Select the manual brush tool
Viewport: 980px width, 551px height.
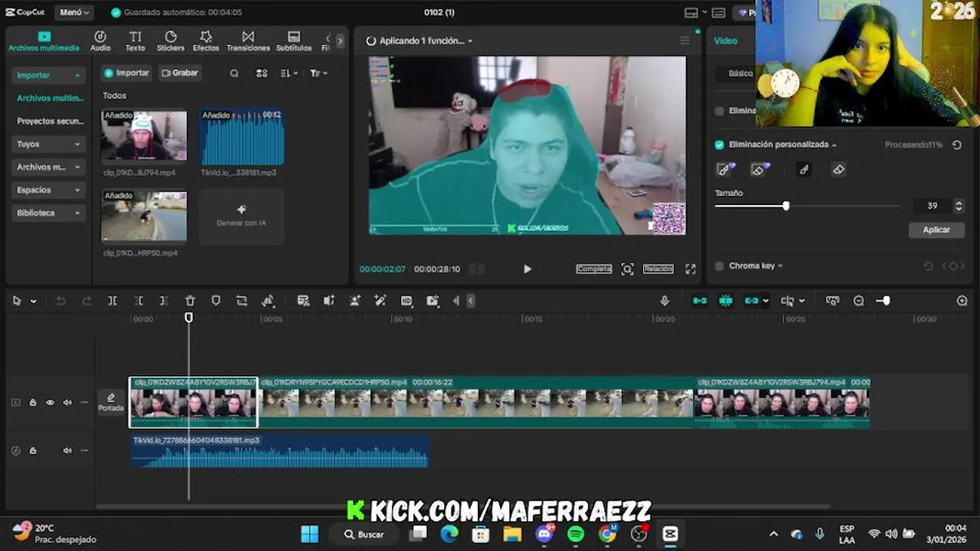click(x=804, y=169)
